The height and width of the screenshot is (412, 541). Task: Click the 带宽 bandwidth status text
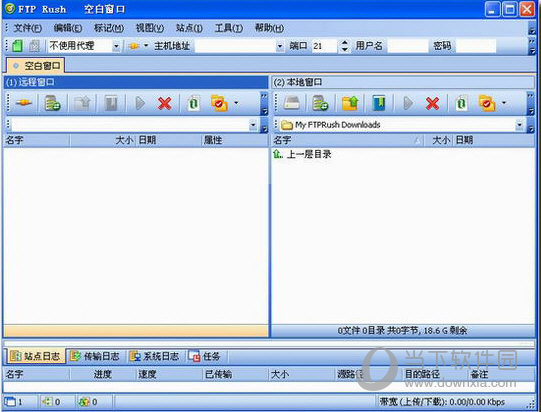[x=442, y=402]
